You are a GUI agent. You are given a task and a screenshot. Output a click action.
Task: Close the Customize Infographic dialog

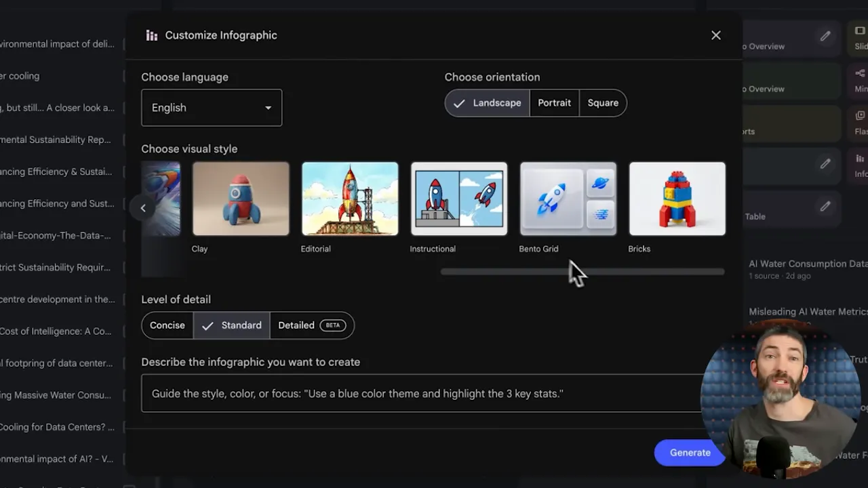(716, 35)
